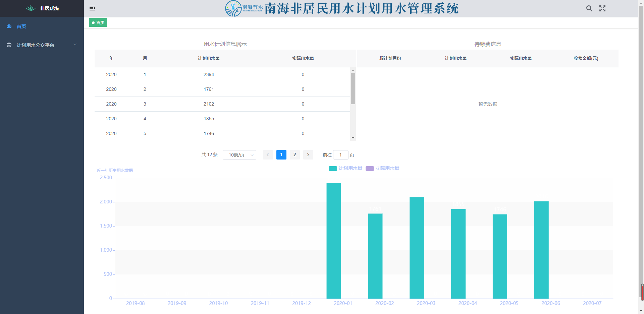
Task: Click the water plan table scrollbar thumb
Action: point(353,88)
